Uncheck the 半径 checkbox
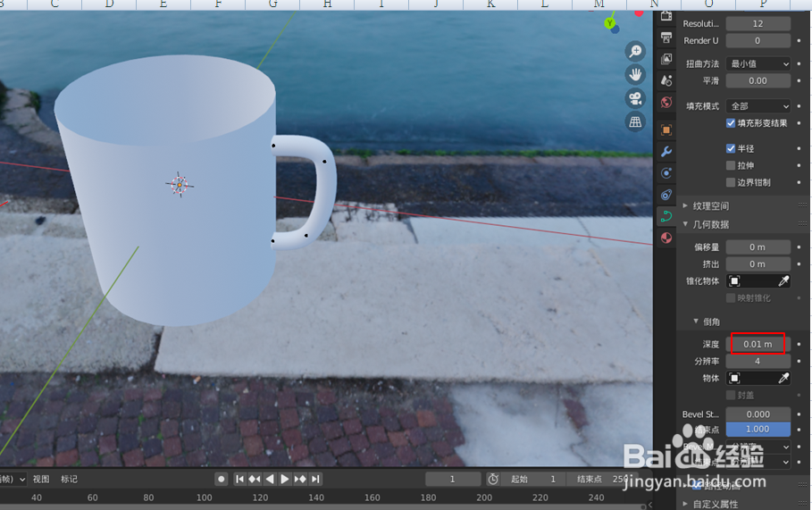Image resolution: width=812 pixels, height=510 pixels. click(x=731, y=148)
